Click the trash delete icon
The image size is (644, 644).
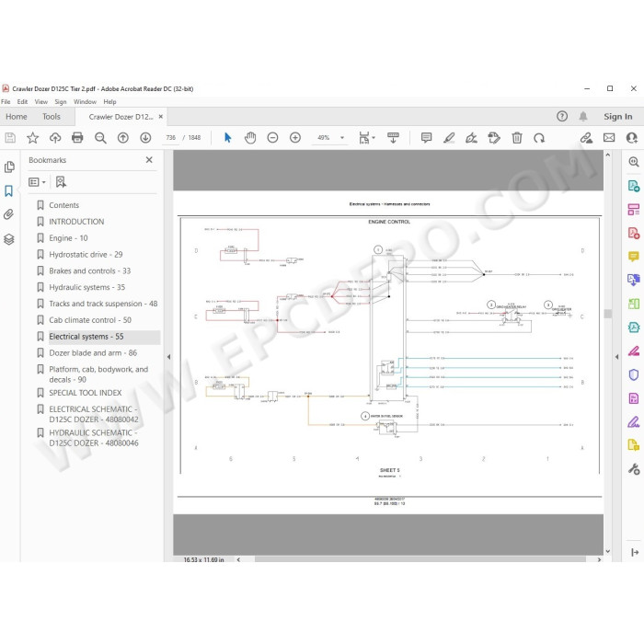point(517,138)
